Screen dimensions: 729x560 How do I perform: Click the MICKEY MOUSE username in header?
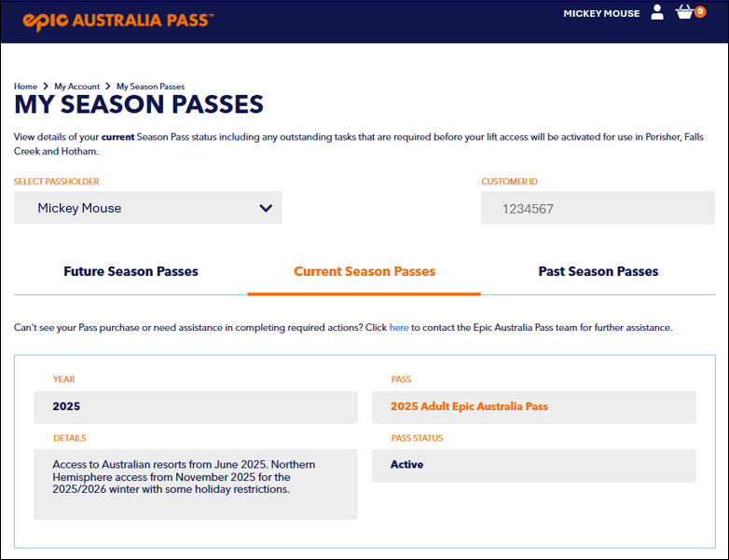(601, 14)
